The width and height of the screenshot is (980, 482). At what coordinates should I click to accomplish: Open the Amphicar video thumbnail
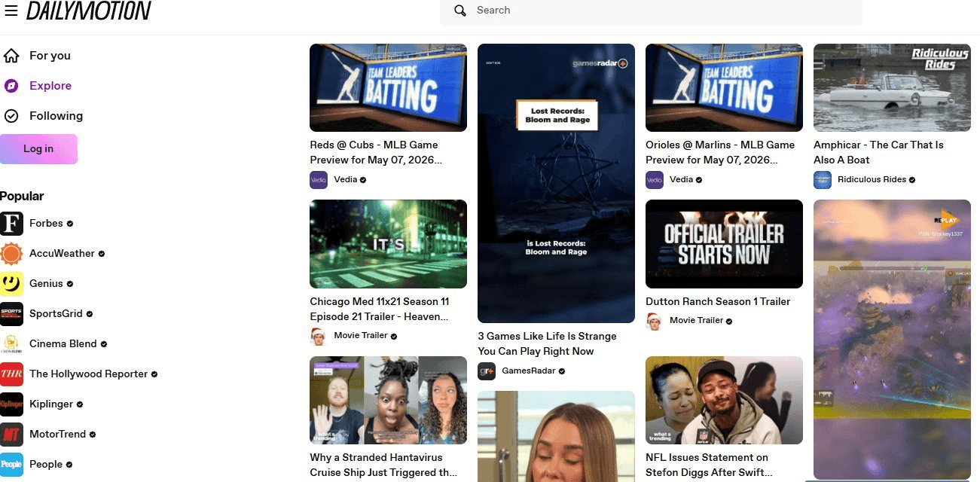pyautogui.click(x=892, y=87)
